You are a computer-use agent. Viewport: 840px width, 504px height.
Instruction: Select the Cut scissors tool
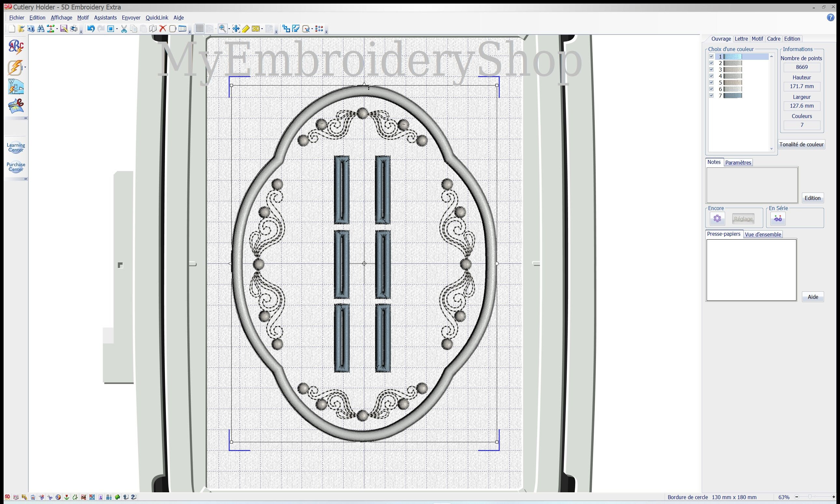click(124, 29)
